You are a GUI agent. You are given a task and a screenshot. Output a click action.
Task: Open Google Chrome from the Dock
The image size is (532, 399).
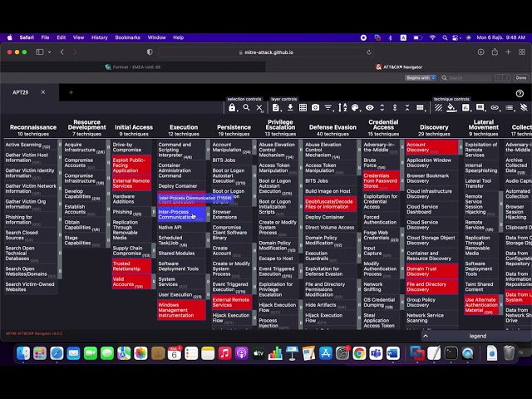(x=359, y=353)
